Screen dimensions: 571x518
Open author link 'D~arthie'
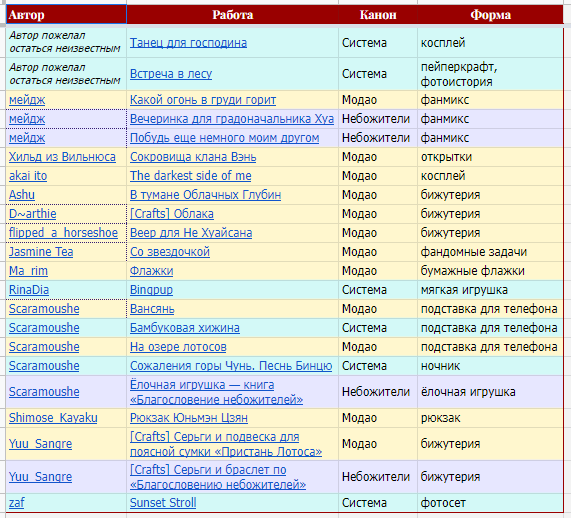pyautogui.click(x=32, y=213)
